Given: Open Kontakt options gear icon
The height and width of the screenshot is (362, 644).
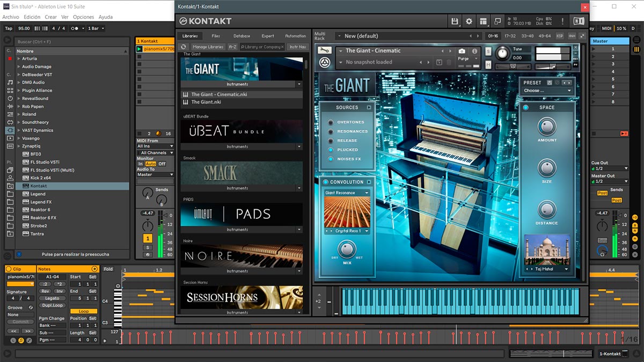Looking at the screenshot, I should click(x=469, y=21).
